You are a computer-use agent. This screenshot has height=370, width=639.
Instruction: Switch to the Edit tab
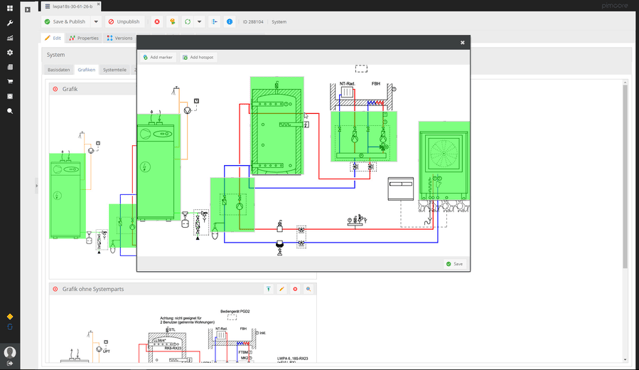point(53,38)
